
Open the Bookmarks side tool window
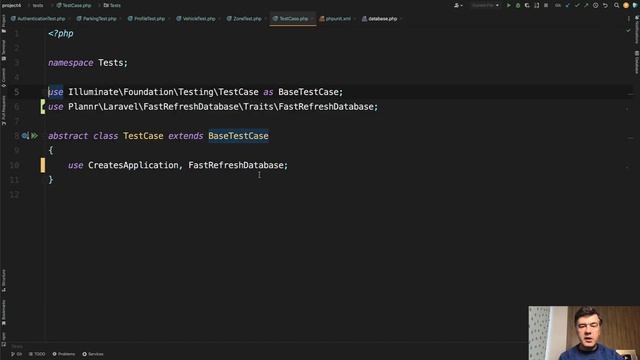click(x=4, y=313)
